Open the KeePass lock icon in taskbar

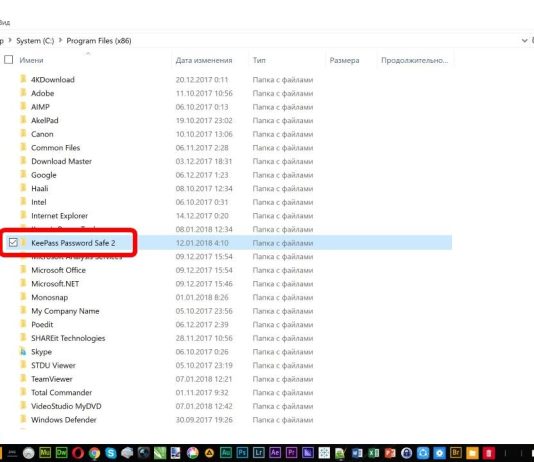[x=406, y=453]
